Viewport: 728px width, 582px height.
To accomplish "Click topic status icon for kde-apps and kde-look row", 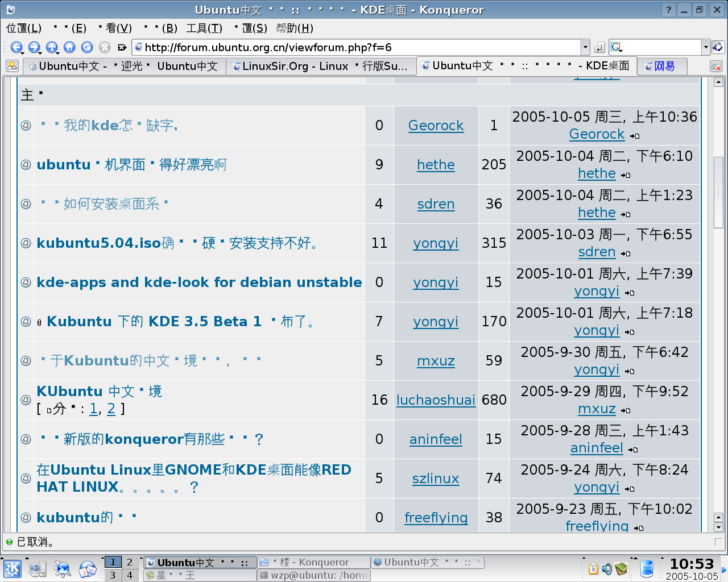I will pyautogui.click(x=26, y=282).
